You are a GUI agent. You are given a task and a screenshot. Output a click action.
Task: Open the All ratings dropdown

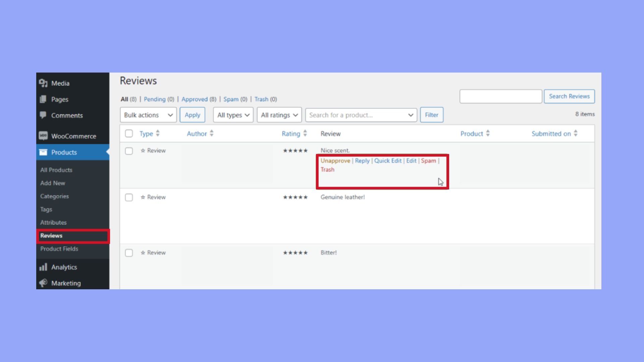279,115
